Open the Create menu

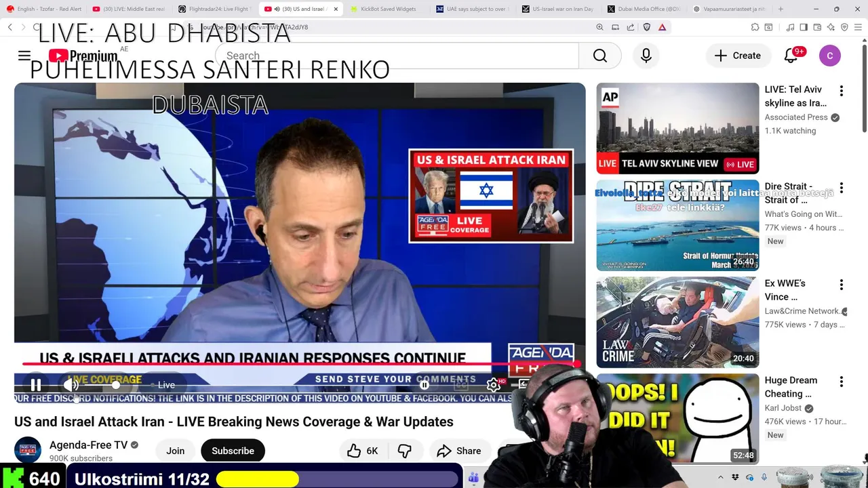[x=738, y=56]
